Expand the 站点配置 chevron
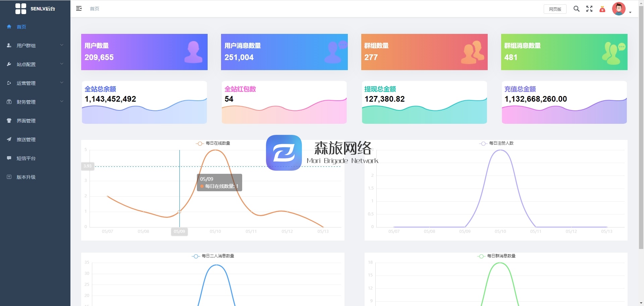The image size is (644, 306). point(62,64)
